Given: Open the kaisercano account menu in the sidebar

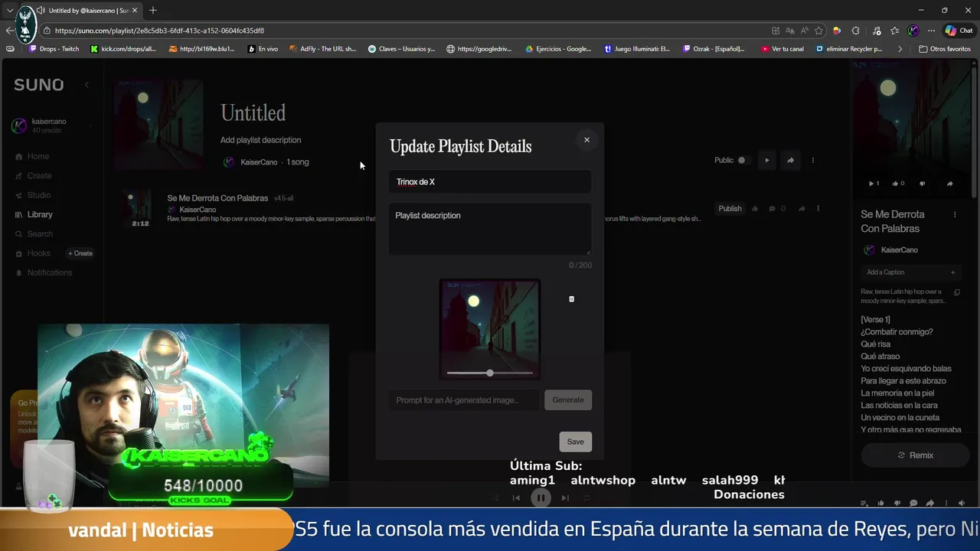Looking at the screenshot, I should 51,126.
